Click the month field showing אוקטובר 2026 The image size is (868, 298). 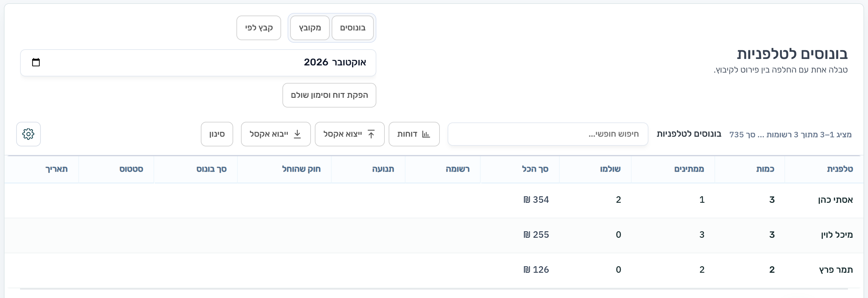[x=198, y=63]
